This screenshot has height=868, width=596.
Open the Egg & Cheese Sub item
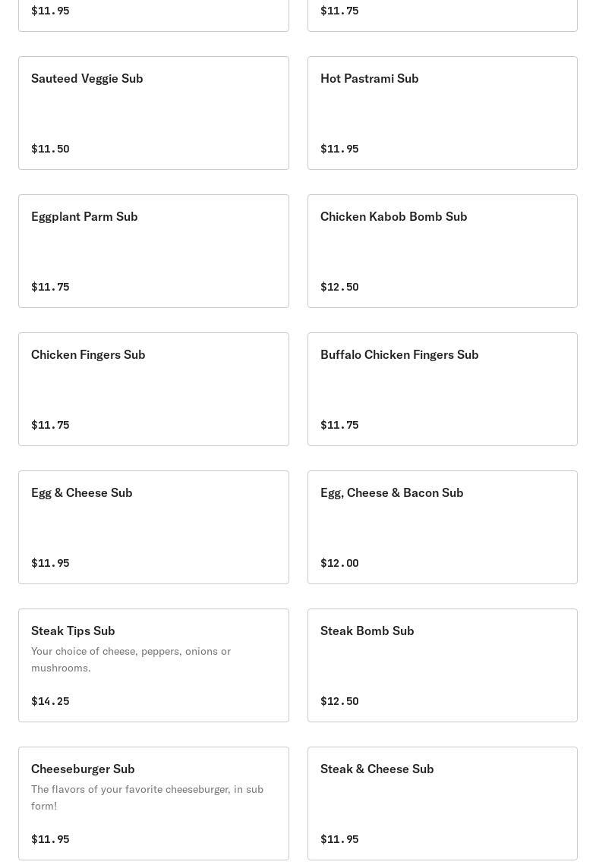tap(153, 527)
